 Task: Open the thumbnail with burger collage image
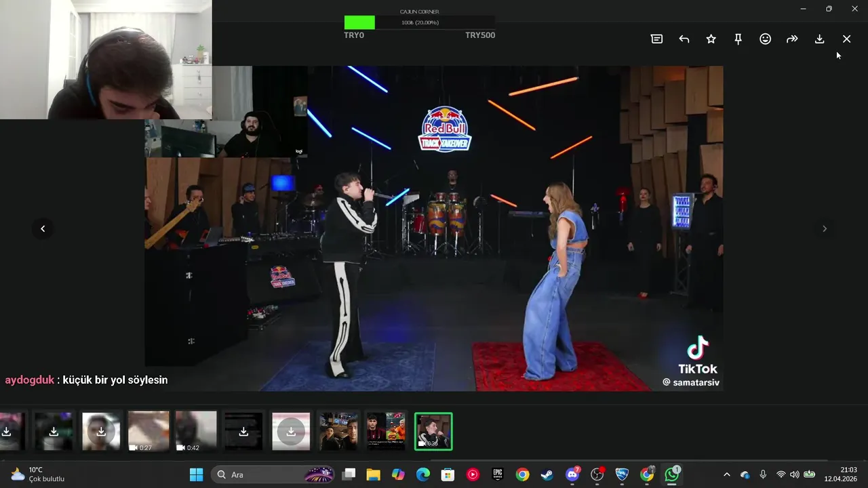(386, 431)
